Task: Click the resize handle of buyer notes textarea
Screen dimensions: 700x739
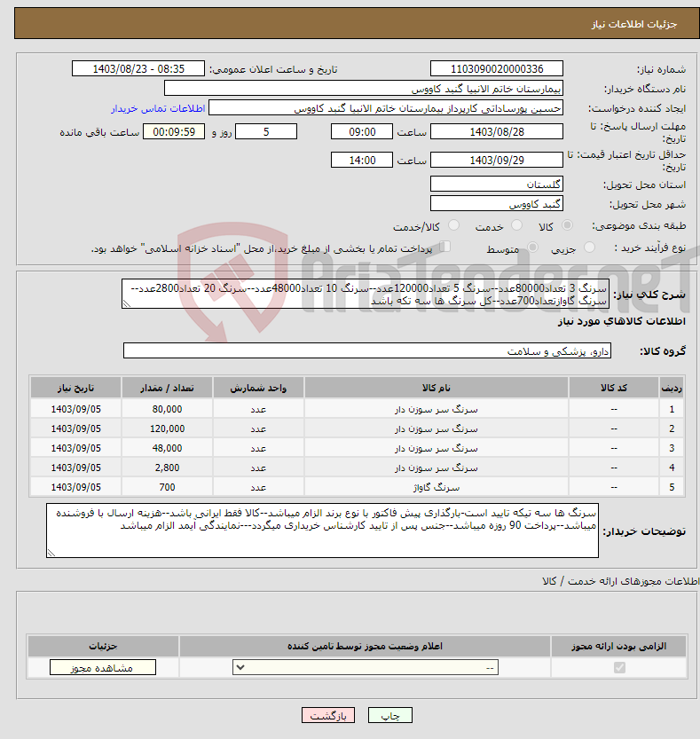Action: click(x=51, y=553)
